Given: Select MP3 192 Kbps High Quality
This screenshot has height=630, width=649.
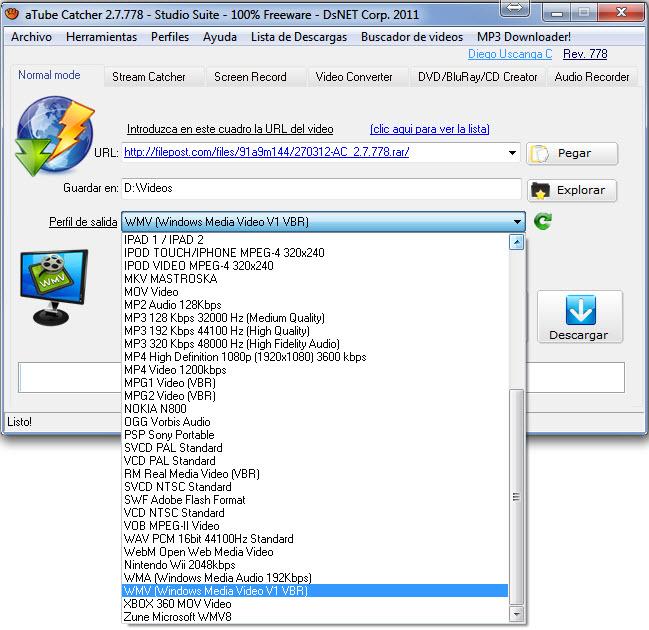Looking at the screenshot, I should point(315,331).
